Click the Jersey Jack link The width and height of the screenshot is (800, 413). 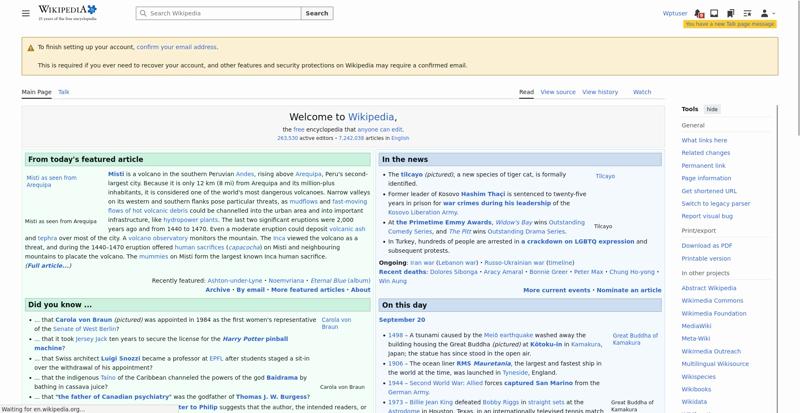click(91, 339)
